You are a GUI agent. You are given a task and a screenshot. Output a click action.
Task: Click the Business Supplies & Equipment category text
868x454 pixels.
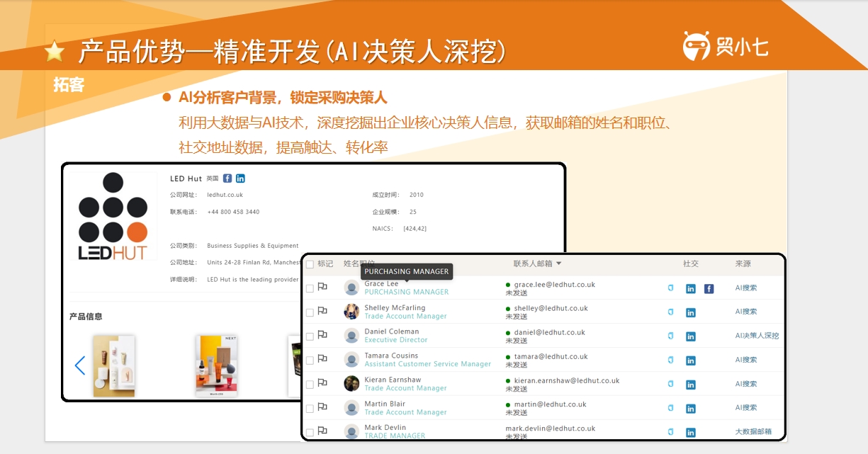[x=253, y=246]
